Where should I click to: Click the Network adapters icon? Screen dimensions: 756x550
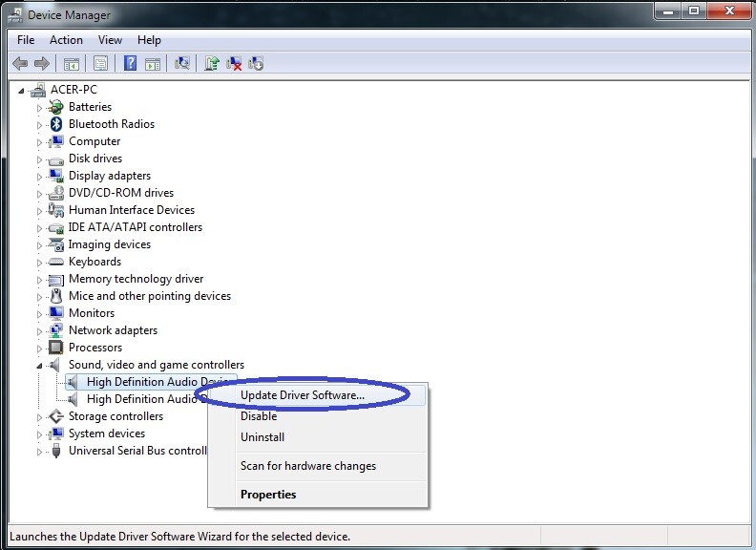(x=56, y=330)
